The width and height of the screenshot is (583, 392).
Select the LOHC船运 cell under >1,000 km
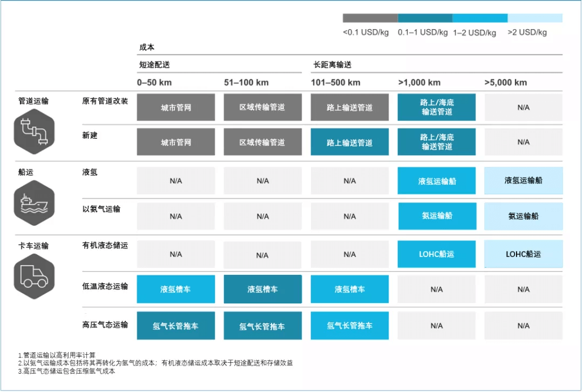click(436, 254)
